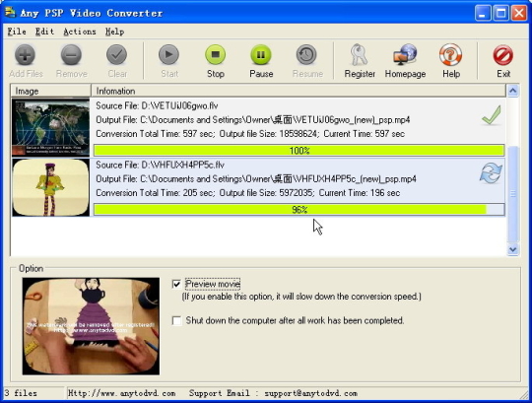Click the scroll down arrow of the file list
532x403 pixels.
[512, 250]
